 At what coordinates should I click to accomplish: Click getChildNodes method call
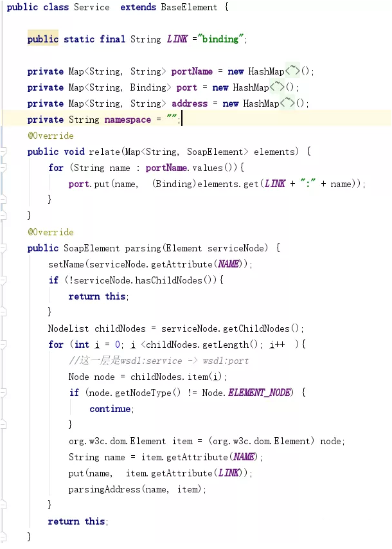click(256, 328)
